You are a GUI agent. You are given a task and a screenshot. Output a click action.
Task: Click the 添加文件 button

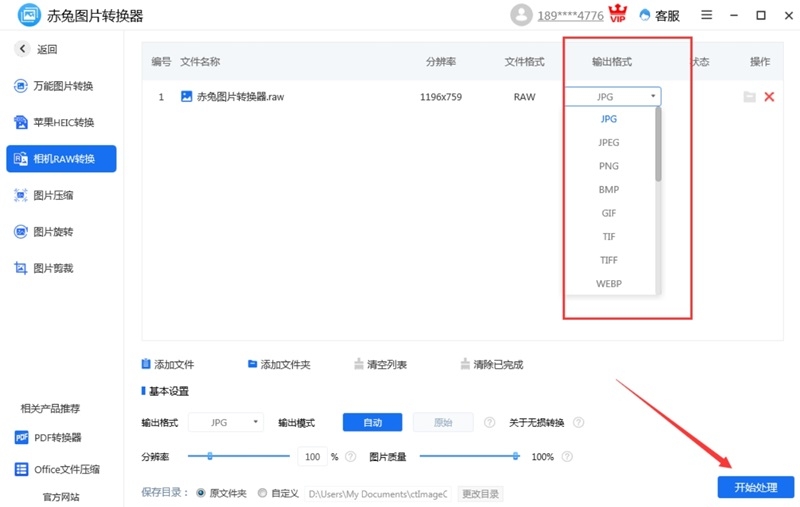tap(168, 364)
